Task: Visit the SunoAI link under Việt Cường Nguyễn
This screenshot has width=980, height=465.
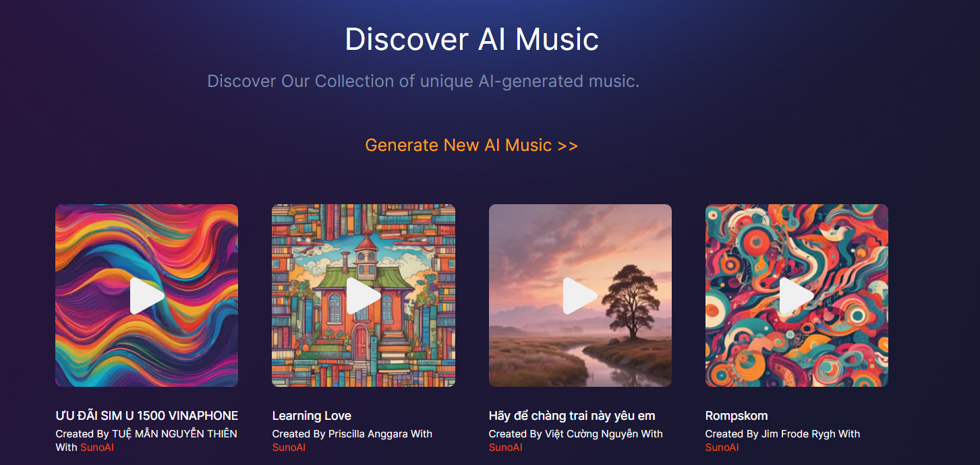Action: coord(505,447)
